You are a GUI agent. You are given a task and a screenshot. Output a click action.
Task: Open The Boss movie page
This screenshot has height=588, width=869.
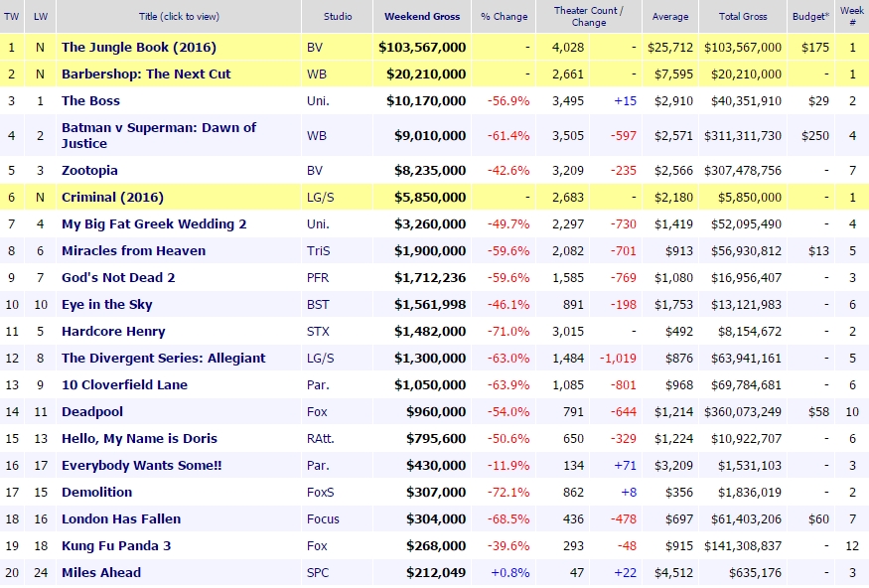(90, 101)
